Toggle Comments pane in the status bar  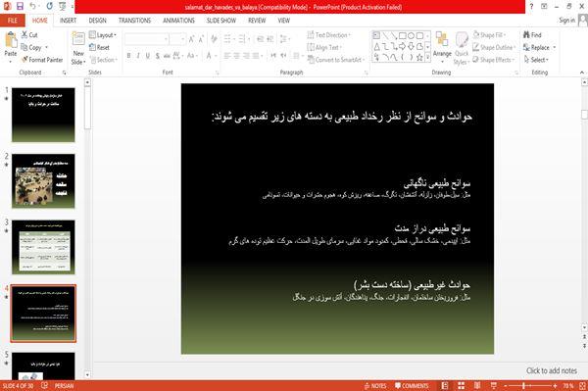click(412, 385)
